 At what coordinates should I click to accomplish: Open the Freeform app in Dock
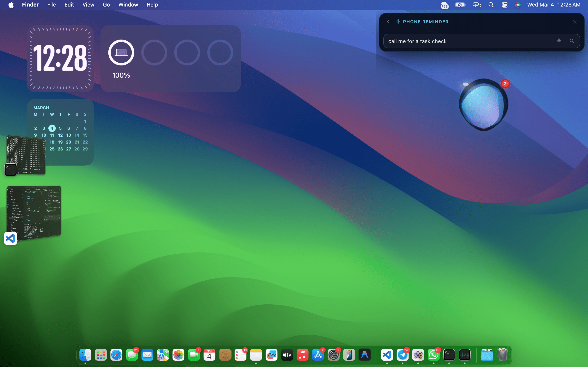point(271,355)
